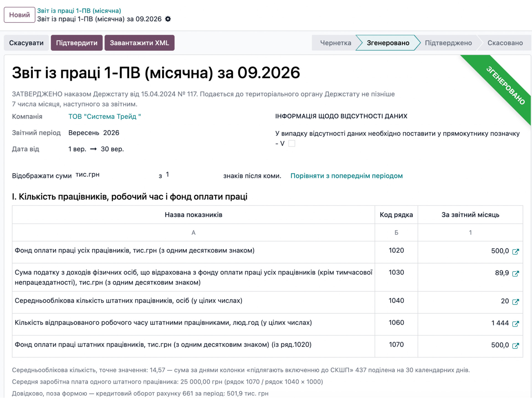The image size is (532, 398).
Task: Download the report with Завантажити XML
Action: point(139,43)
